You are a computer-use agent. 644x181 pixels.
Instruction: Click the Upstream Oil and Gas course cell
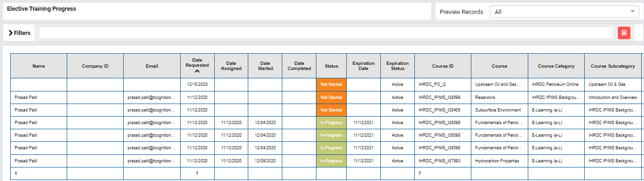[499, 84]
